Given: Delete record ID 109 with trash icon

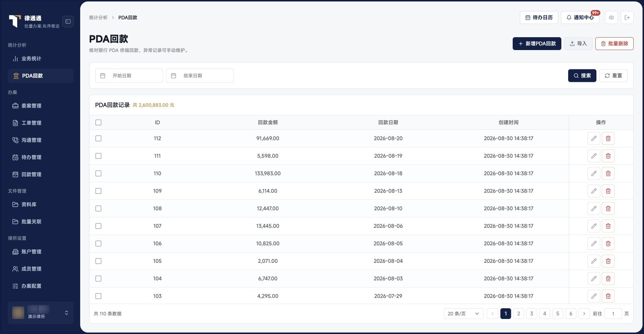Looking at the screenshot, I should point(608,191).
